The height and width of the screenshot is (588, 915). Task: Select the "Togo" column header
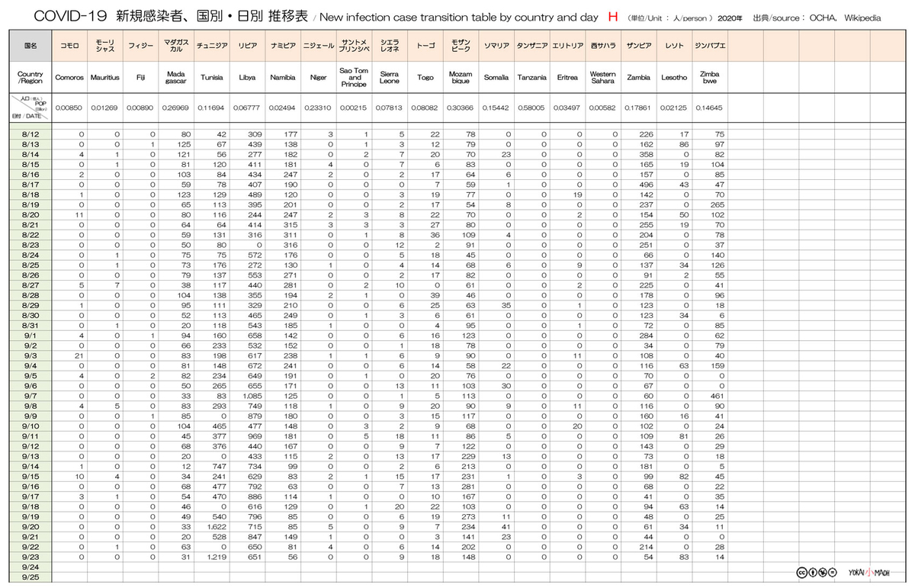point(425,78)
